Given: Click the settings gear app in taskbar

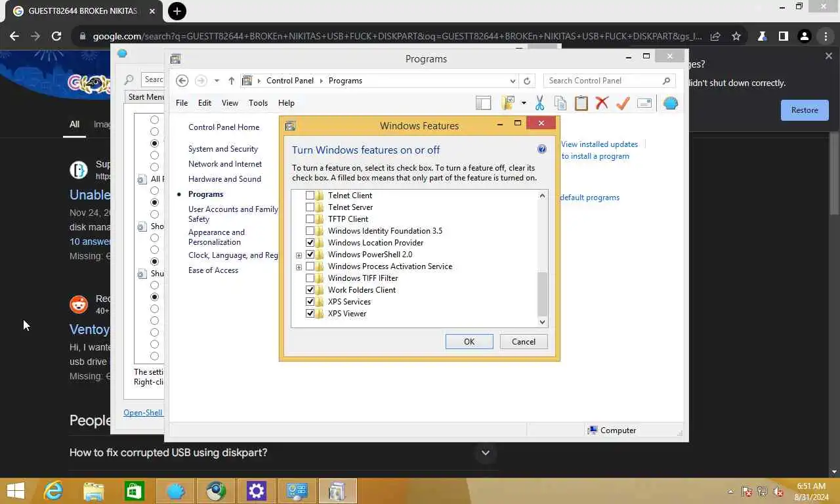Looking at the screenshot, I should pyautogui.click(x=256, y=491).
